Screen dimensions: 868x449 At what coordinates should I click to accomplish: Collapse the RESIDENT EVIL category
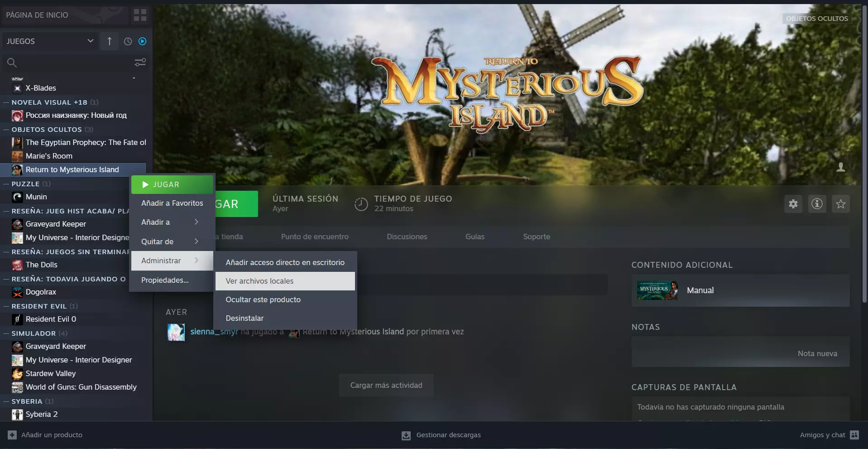click(x=6, y=306)
